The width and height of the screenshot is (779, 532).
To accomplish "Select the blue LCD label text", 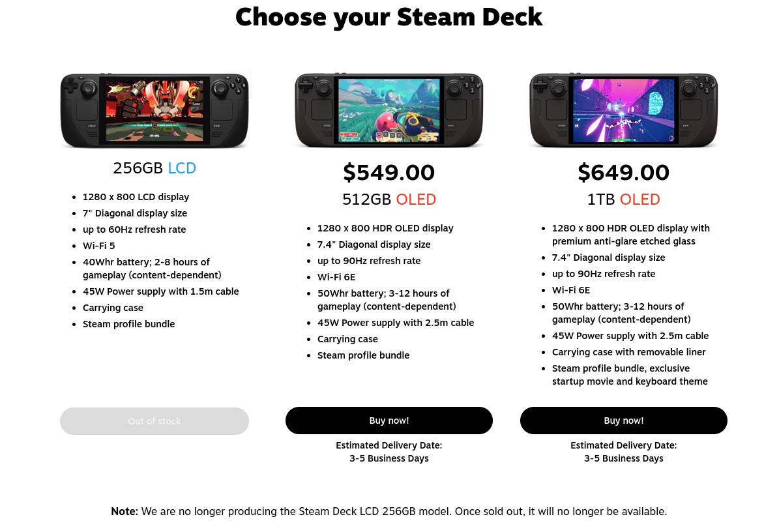I will pos(182,168).
